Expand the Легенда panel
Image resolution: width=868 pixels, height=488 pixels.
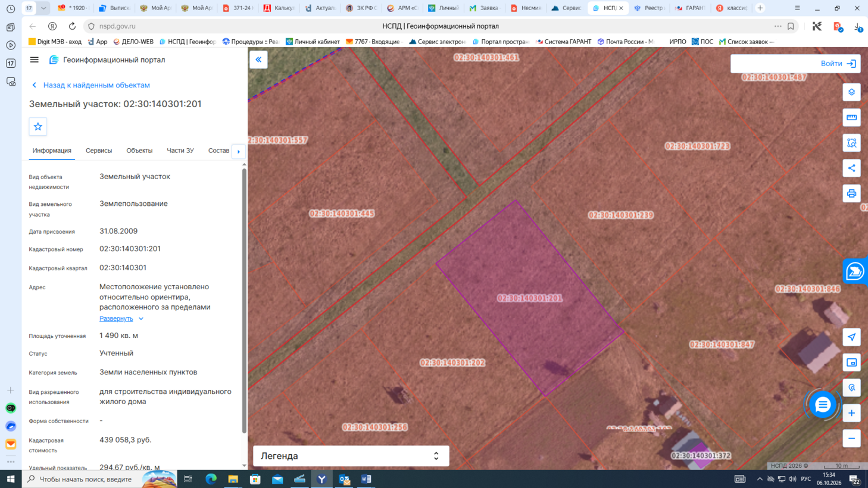click(x=351, y=456)
